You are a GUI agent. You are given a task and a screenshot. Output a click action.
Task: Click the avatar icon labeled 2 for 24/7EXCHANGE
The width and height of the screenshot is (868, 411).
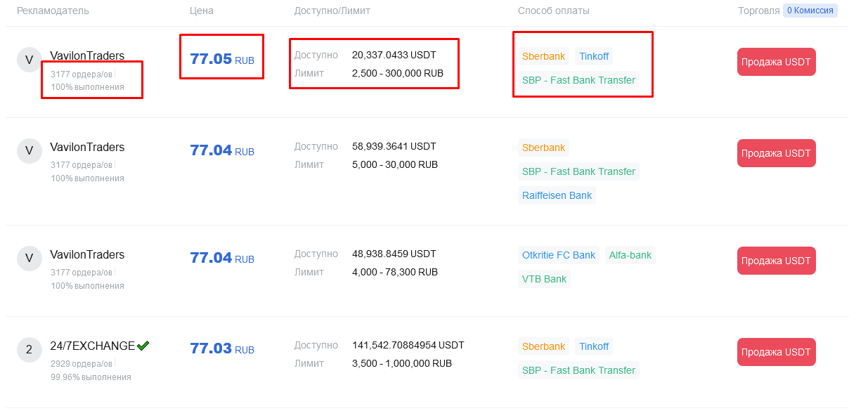click(x=29, y=350)
